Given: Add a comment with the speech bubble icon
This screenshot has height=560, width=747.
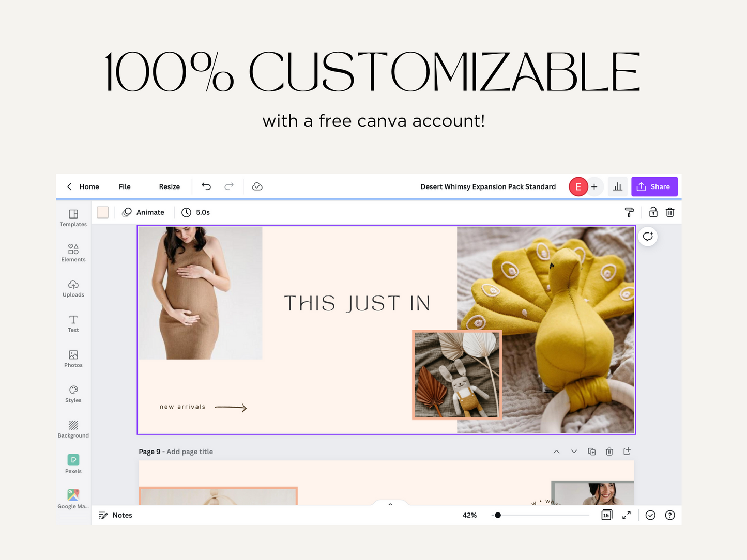Looking at the screenshot, I should point(648,237).
